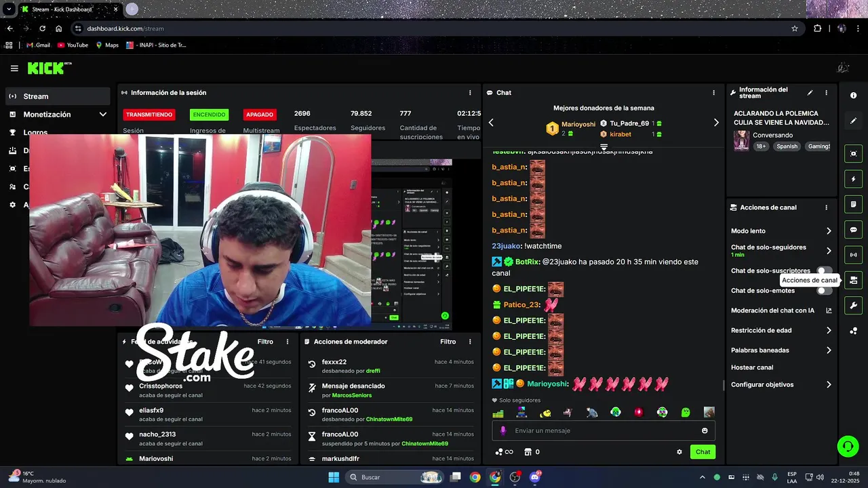Image resolution: width=868 pixels, height=488 pixels.
Task: Click Spanish language tag
Action: [x=787, y=146]
